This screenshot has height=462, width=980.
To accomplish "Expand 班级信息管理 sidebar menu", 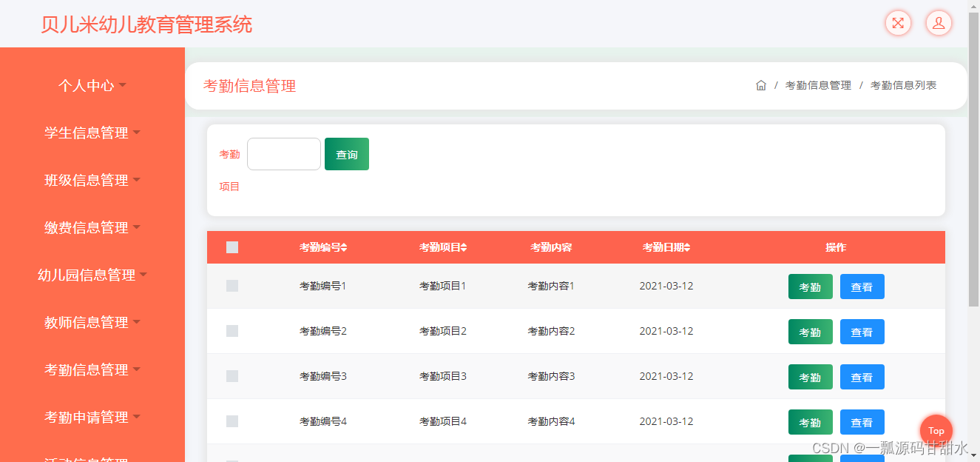I will tap(92, 181).
